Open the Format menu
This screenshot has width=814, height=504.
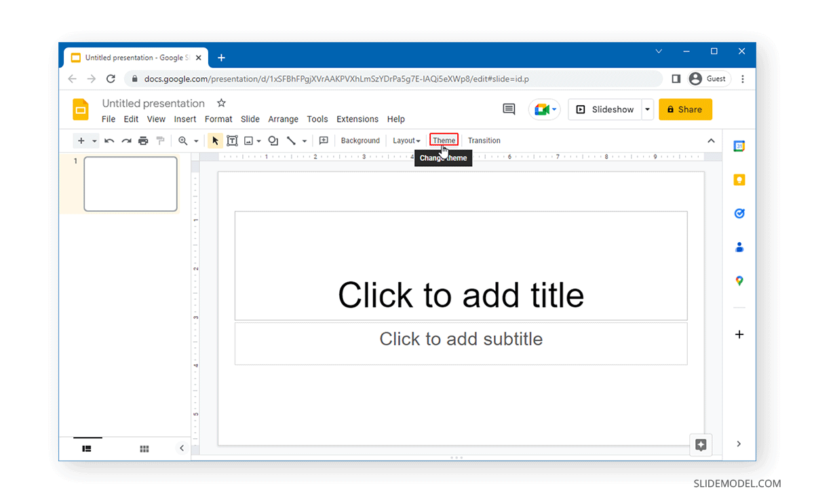(x=218, y=119)
